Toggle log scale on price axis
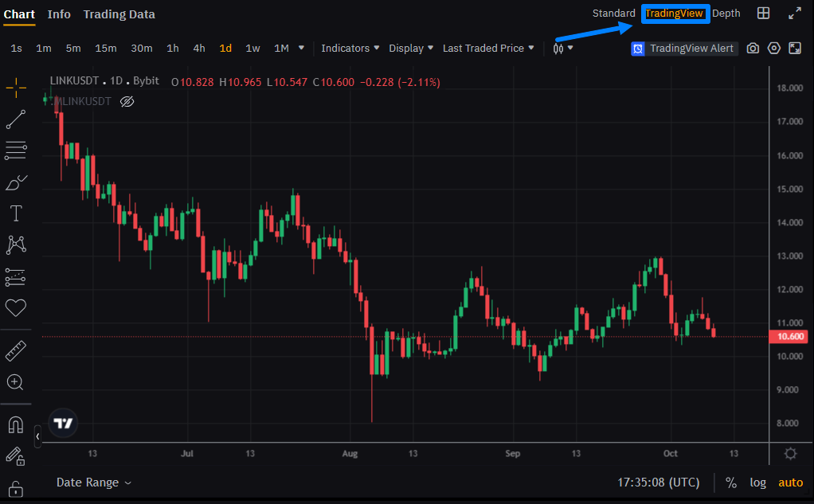 coord(757,483)
